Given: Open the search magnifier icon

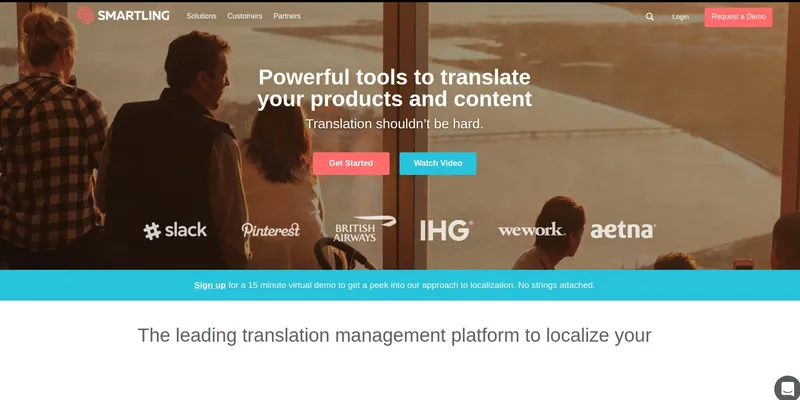Looking at the screenshot, I should [649, 17].
